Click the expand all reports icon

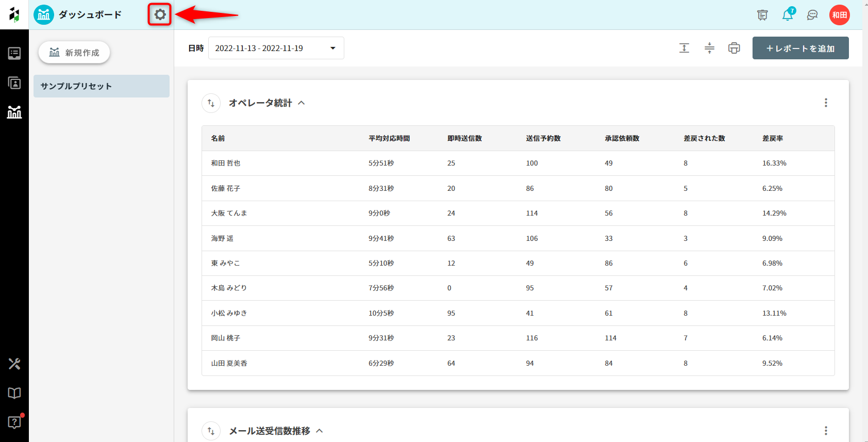pos(684,48)
